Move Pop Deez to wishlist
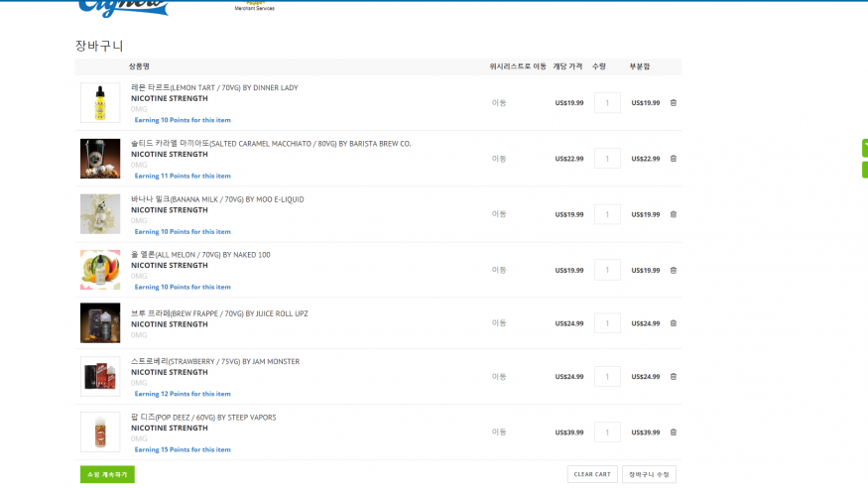 (x=499, y=432)
